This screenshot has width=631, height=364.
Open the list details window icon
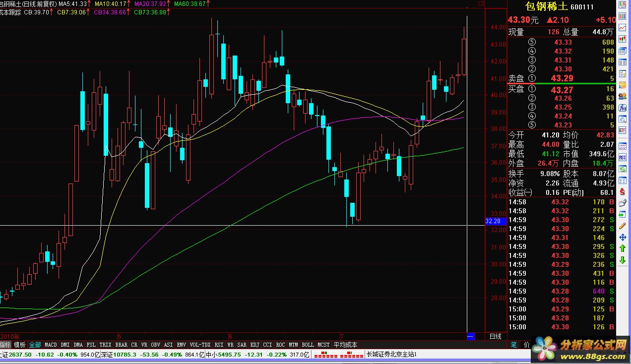622,61
